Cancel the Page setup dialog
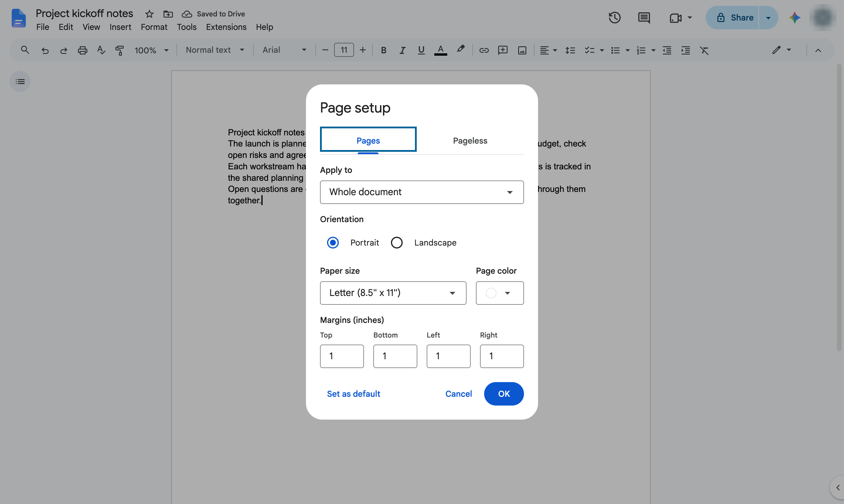The image size is (844, 504). tap(459, 394)
